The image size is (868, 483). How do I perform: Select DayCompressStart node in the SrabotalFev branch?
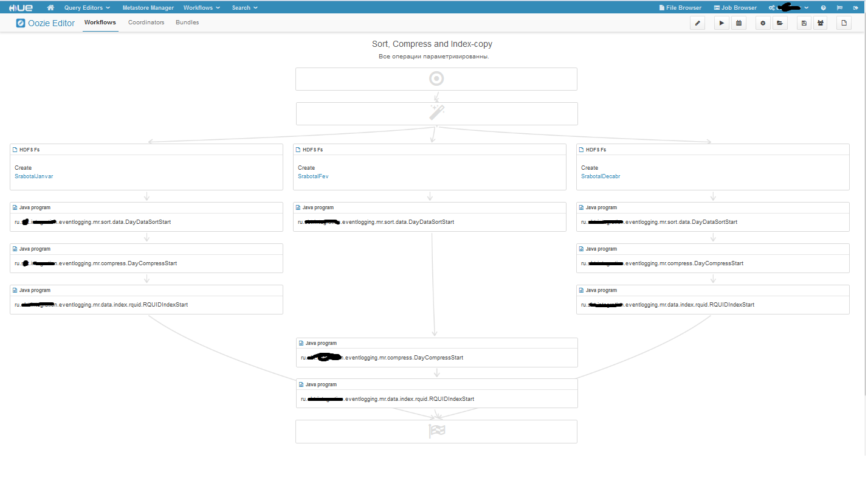[437, 352]
